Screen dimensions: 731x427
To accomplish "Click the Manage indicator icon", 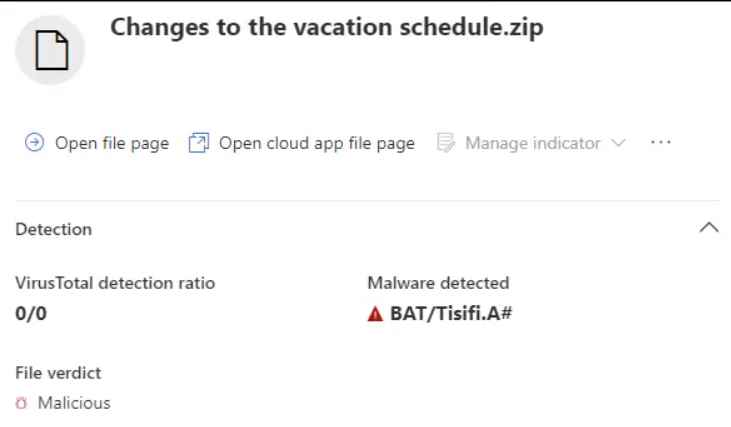I will click(x=446, y=144).
